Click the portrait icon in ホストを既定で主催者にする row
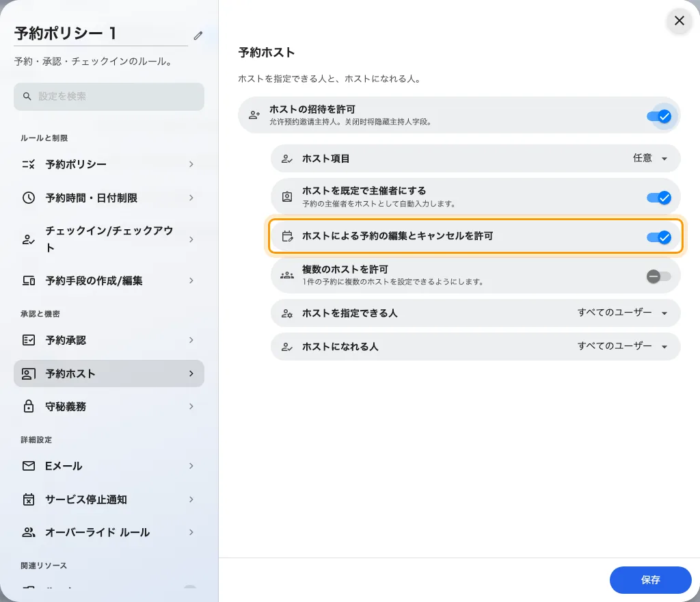 [287, 196]
